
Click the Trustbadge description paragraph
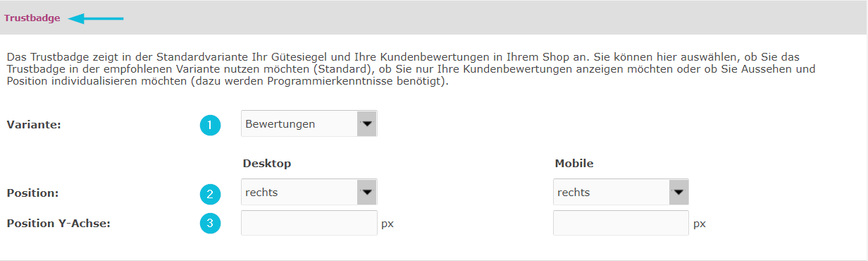411,68
